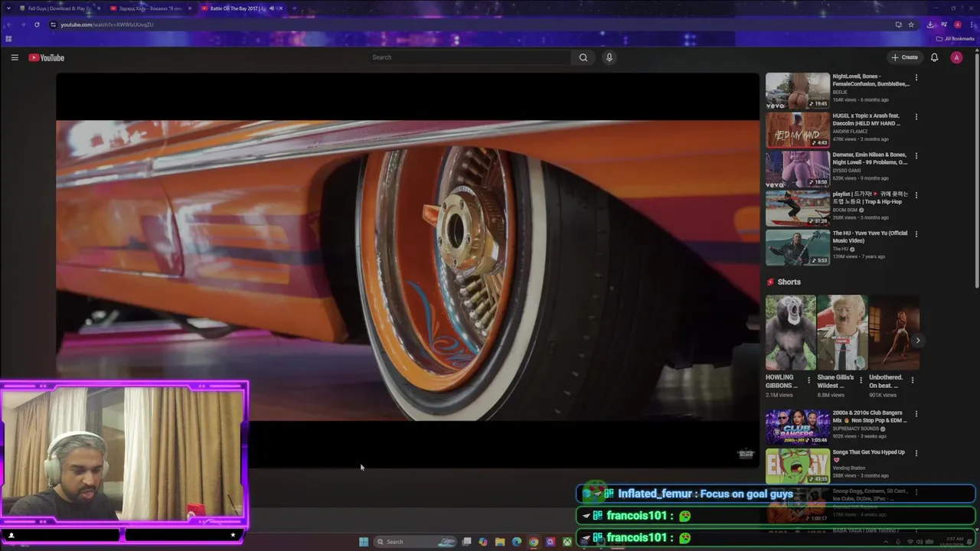Screen dimensions: 980x551
Task: Open Chrome profile avatar in toolbar
Action: click(958, 24)
